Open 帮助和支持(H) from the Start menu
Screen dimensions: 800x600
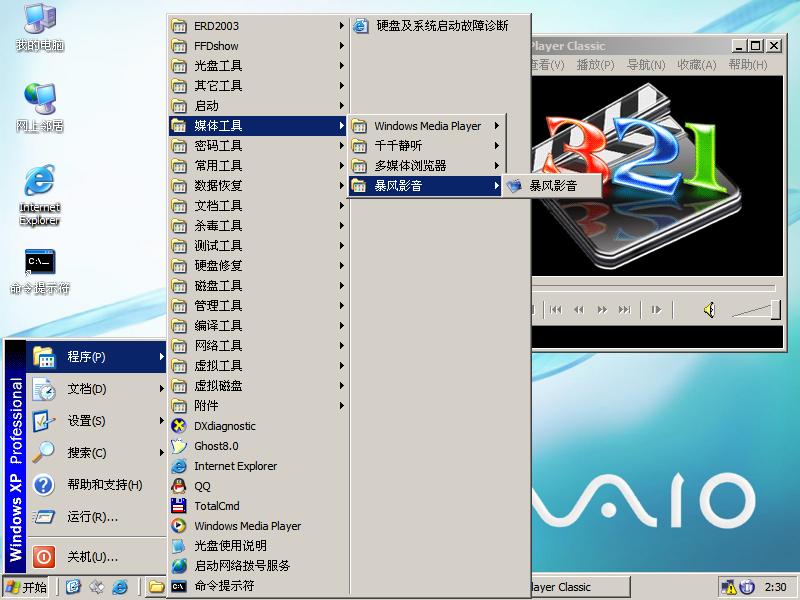[x=97, y=485]
